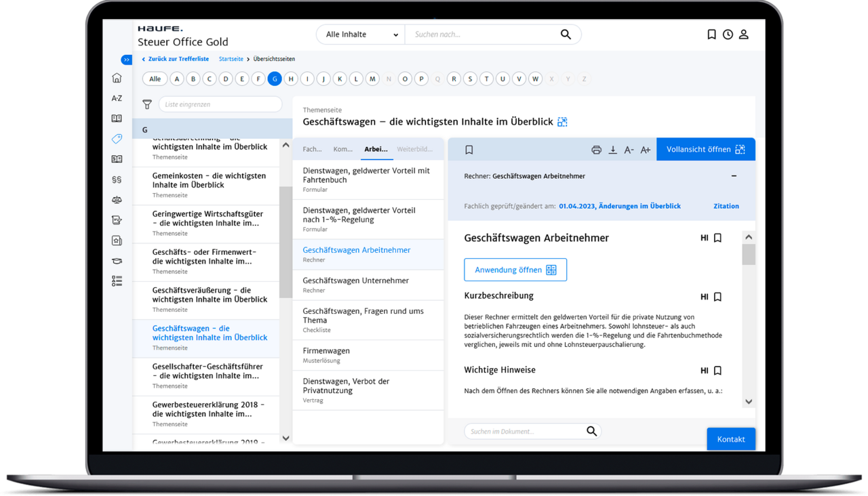Click the Liste eingrenzen input field
This screenshot has height=496, width=868.
click(220, 104)
